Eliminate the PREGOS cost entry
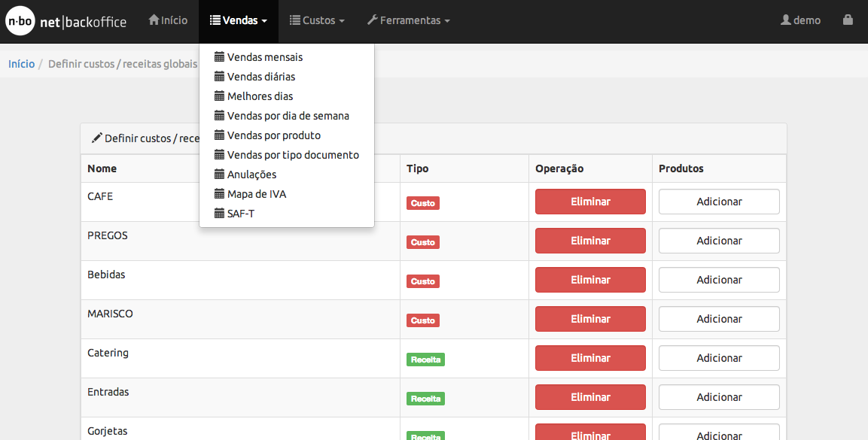The height and width of the screenshot is (440, 868). (x=590, y=241)
